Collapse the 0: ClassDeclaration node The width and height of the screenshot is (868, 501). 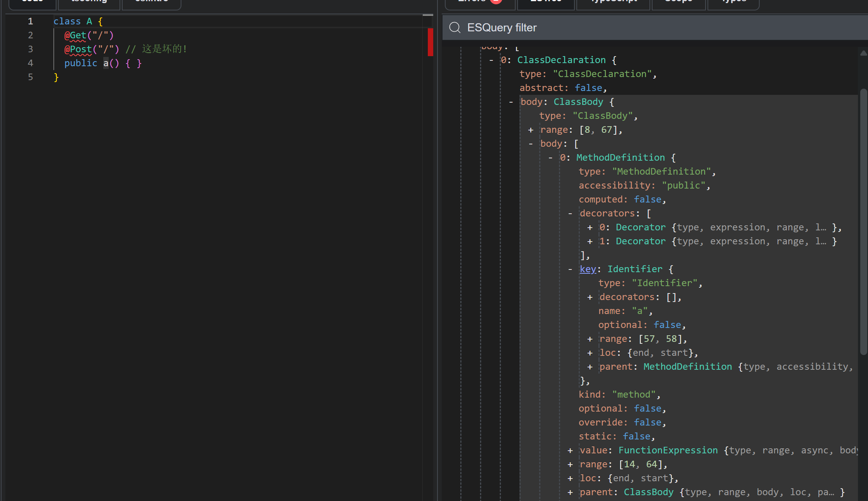(491, 60)
